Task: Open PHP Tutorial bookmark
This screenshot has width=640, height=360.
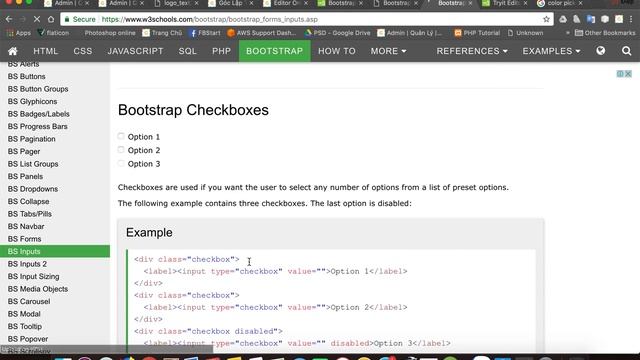Action: (477, 33)
